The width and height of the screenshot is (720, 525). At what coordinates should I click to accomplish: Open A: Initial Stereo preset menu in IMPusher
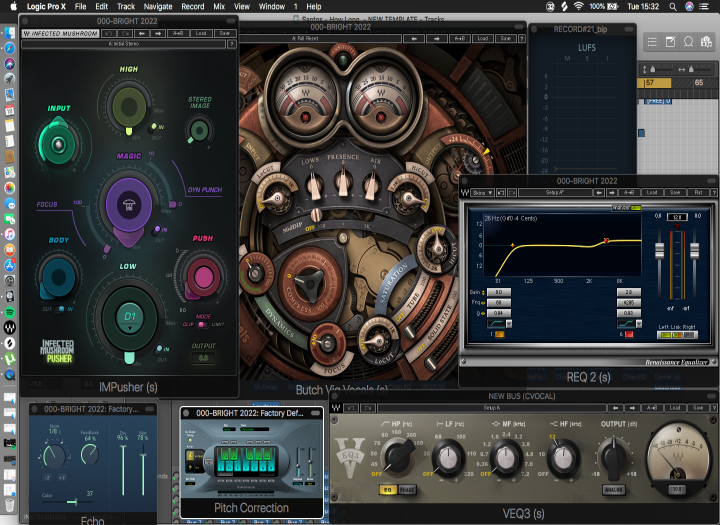click(124, 44)
